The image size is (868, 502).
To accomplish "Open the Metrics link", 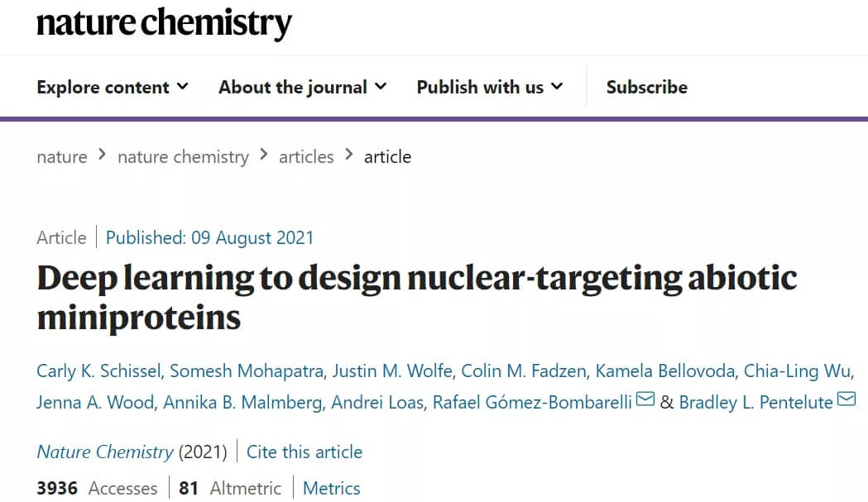I will 331,488.
